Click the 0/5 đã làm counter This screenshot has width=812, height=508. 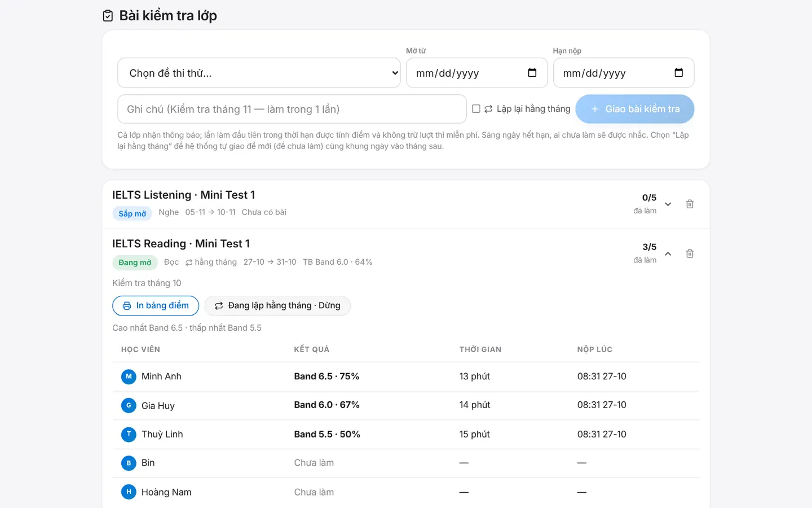(645, 204)
